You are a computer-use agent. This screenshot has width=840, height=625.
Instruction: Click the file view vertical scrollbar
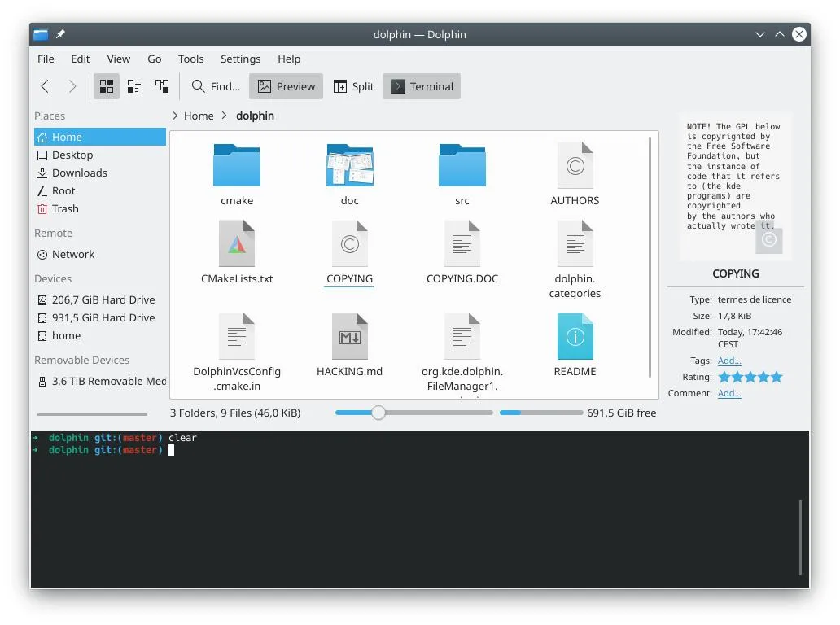click(x=650, y=257)
